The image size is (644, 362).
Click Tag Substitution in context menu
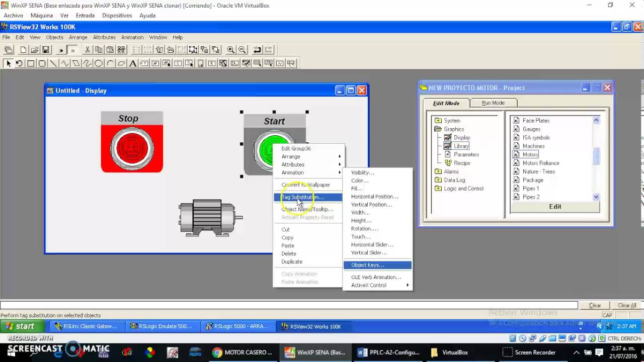[x=308, y=197]
